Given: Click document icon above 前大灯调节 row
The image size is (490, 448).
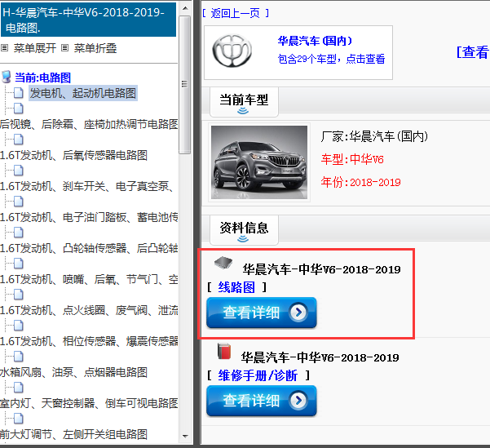Looking at the screenshot, I should (x=19, y=419).
